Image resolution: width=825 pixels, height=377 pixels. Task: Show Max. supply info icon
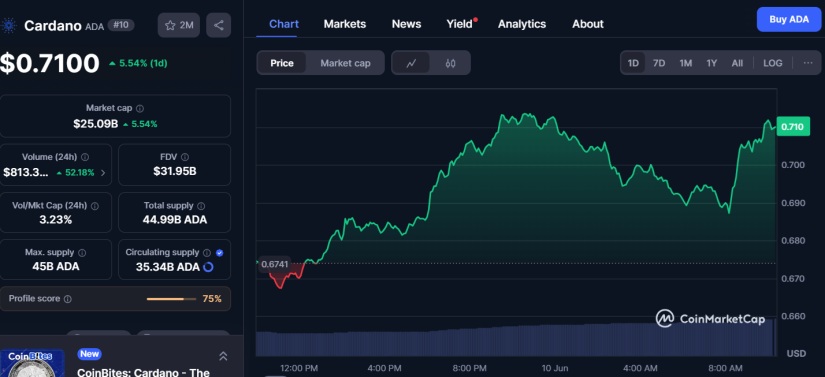tap(82, 253)
